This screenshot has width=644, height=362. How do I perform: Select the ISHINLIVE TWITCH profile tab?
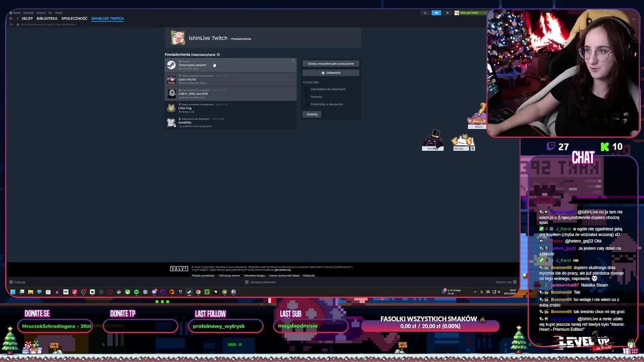pos(107,19)
